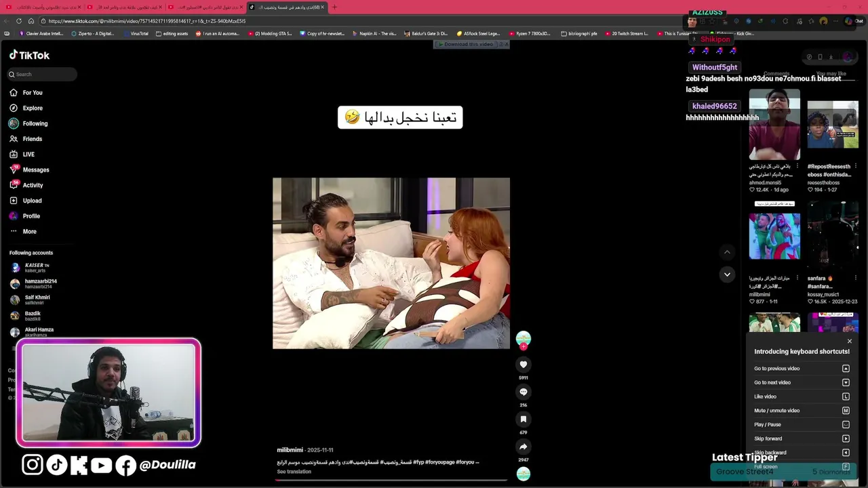The image size is (868, 488).
Task: Open the spinning music disc icon
Action: [523, 474]
